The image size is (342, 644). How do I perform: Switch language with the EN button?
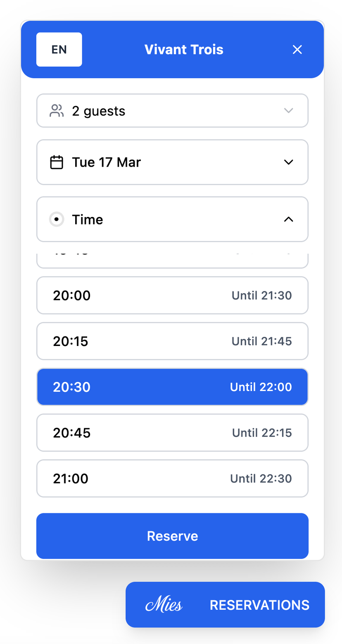(59, 50)
